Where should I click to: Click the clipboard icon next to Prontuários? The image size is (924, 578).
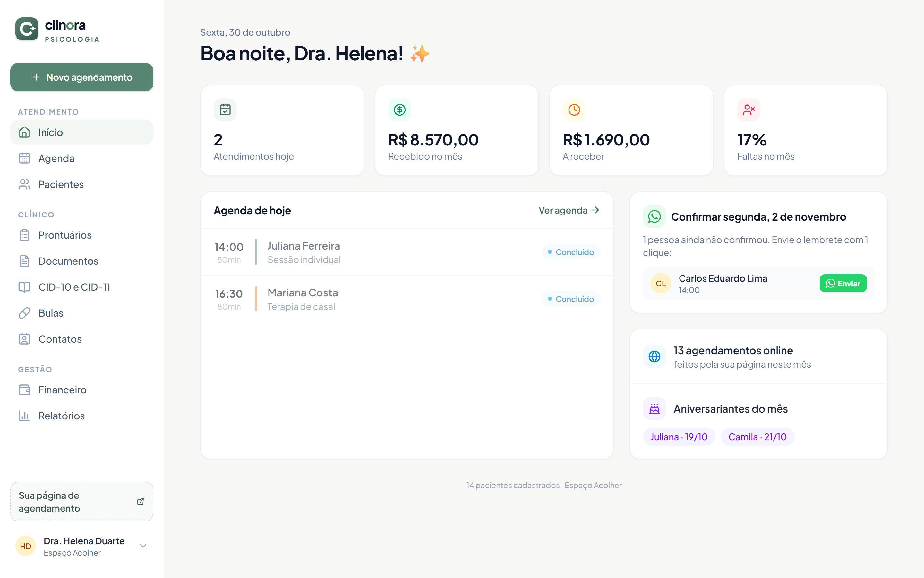pyautogui.click(x=24, y=235)
